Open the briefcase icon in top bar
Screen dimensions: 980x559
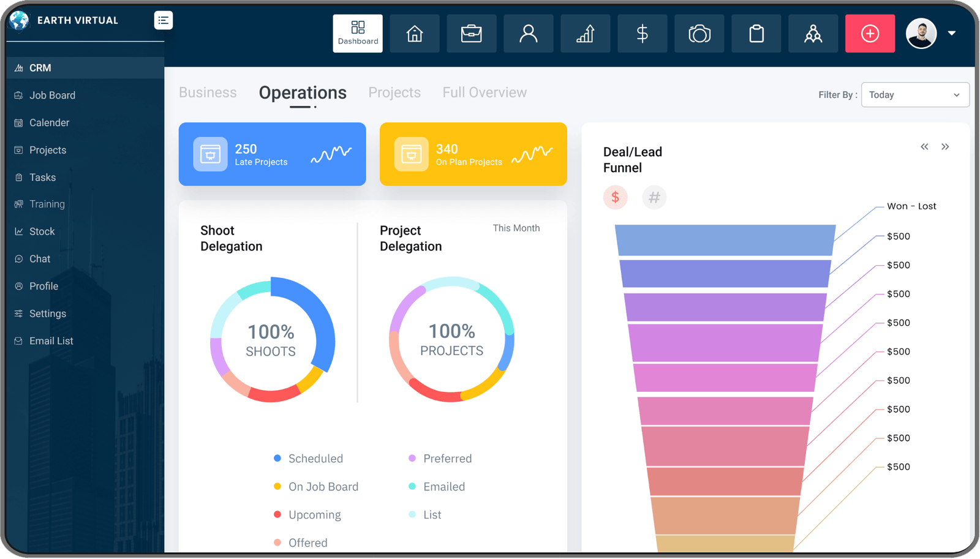[471, 33]
